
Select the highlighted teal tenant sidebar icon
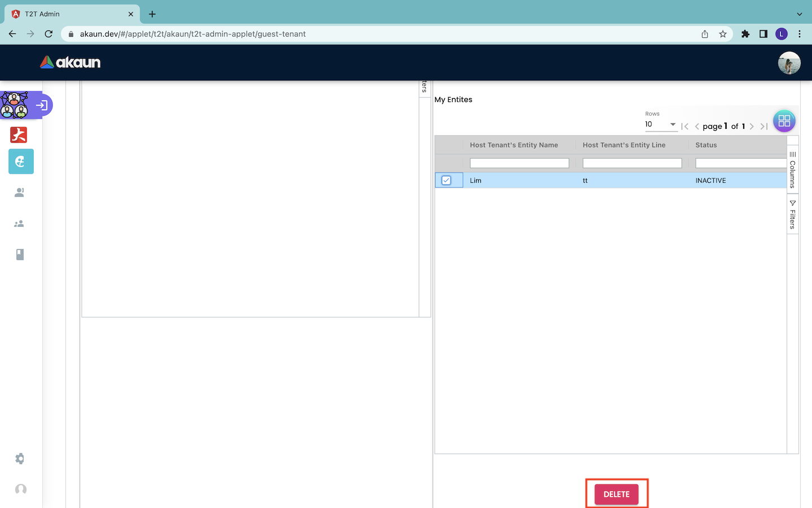tap(21, 161)
